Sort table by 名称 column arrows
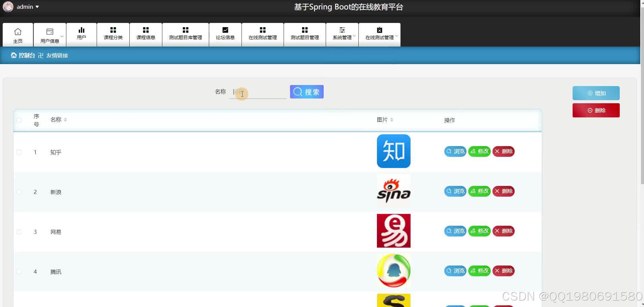 click(65, 120)
